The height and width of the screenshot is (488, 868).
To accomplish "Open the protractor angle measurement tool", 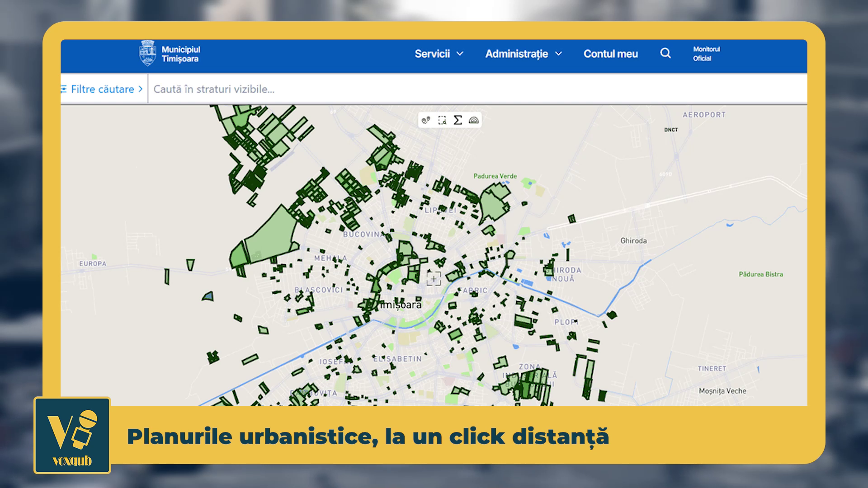I will pos(473,120).
